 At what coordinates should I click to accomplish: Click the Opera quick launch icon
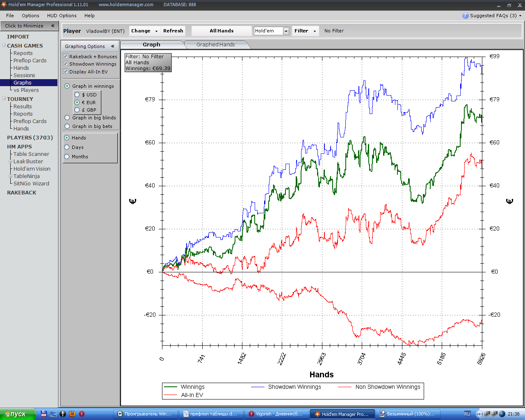click(x=82, y=414)
